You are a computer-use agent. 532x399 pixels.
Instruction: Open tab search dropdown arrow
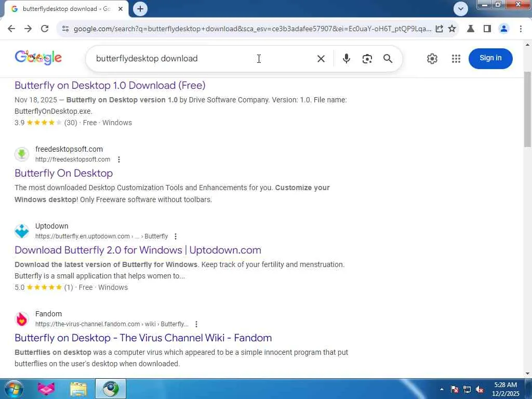pyautogui.click(x=461, y=9)
